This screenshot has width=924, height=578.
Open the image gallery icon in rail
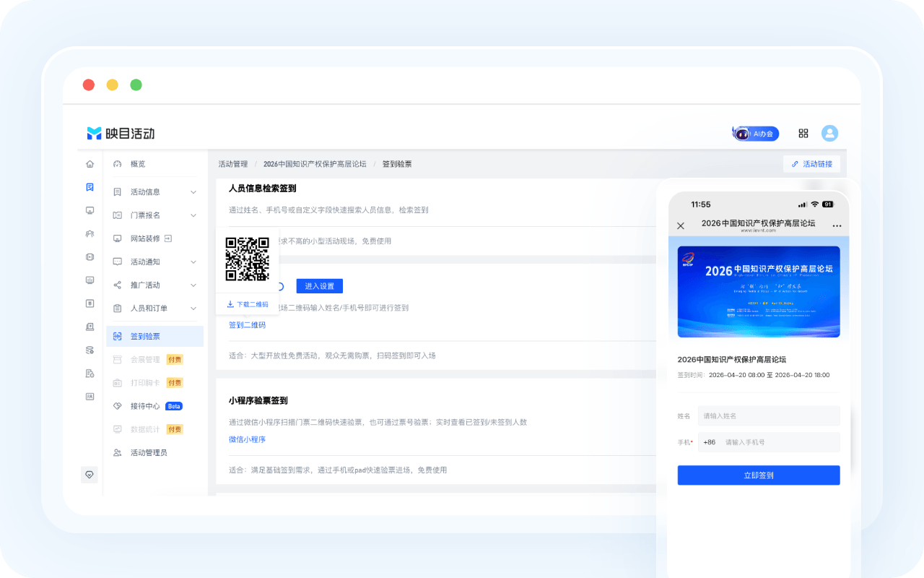90,396
